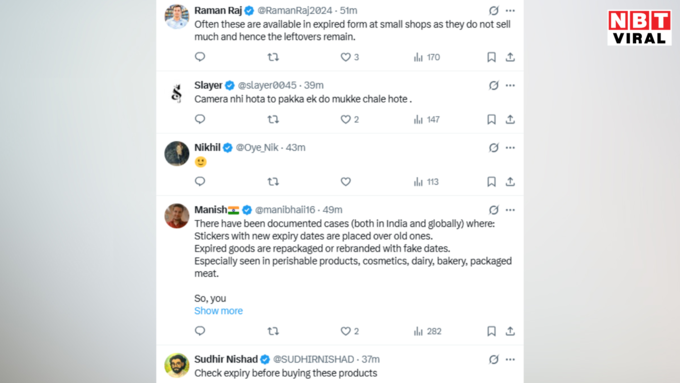
Task: Click Grok icon on Raman Raj's tweet
Action: pyautogui.click(x=494, y=10)
